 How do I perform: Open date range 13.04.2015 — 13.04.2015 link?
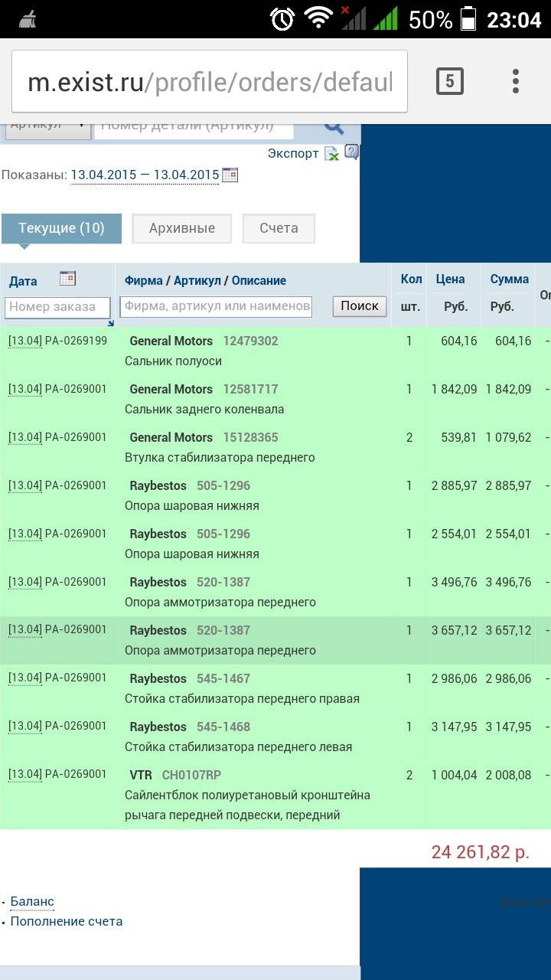coord(145,175)
